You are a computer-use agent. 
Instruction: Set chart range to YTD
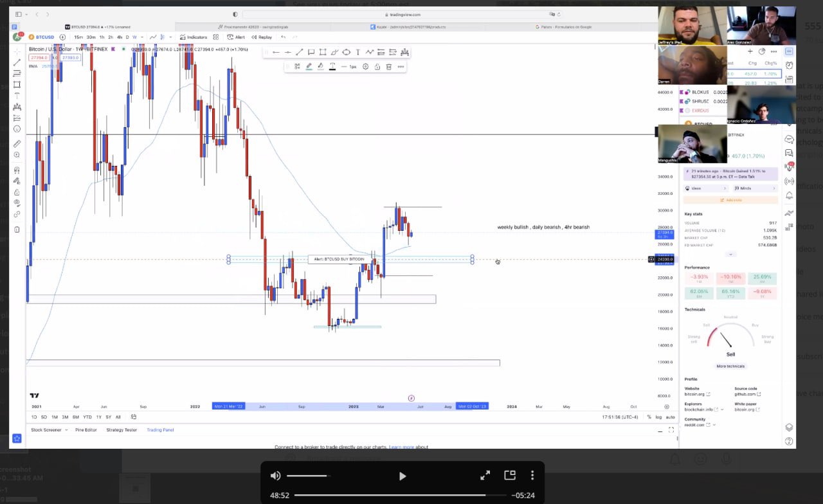tap(87, 417)
